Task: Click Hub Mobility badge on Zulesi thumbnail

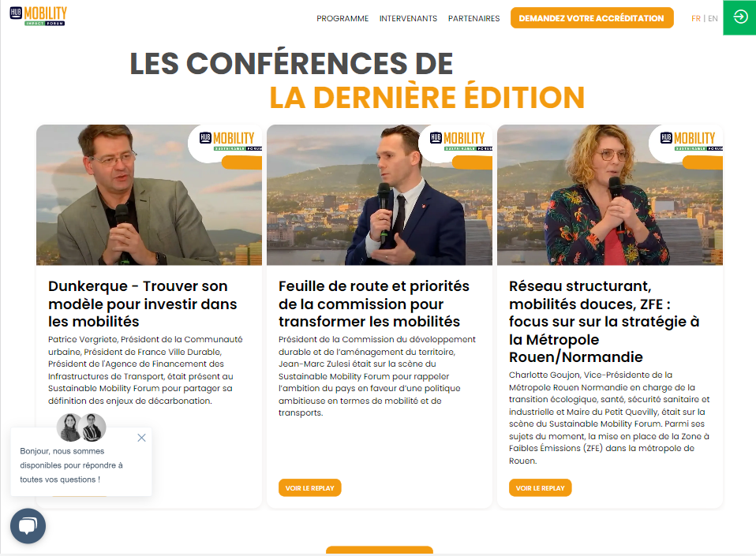Action: [458, 141]
